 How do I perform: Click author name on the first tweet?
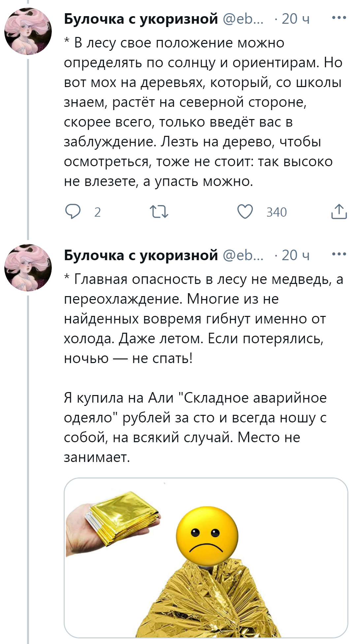click(x=141, y=19)
